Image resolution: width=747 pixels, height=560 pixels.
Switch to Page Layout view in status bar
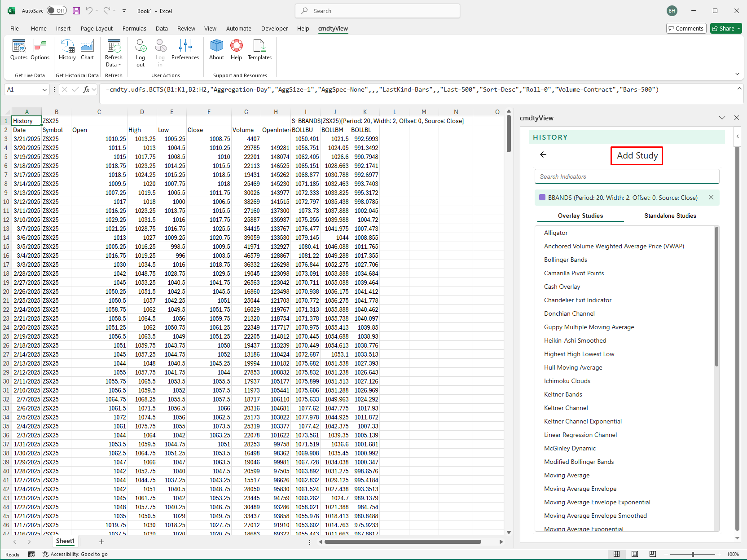pyautogui.click(x=634, y=554)
